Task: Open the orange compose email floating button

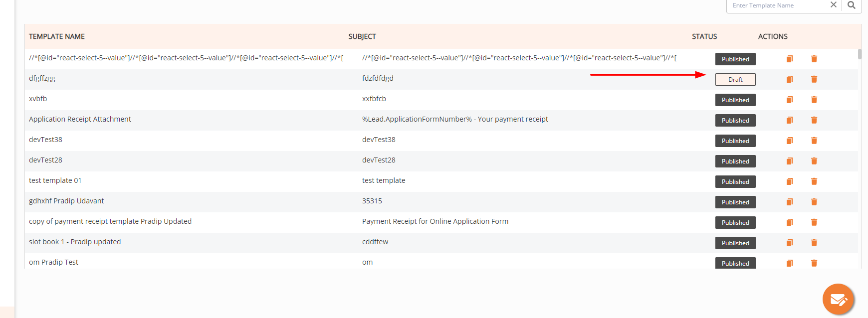Action: [838, 300]
